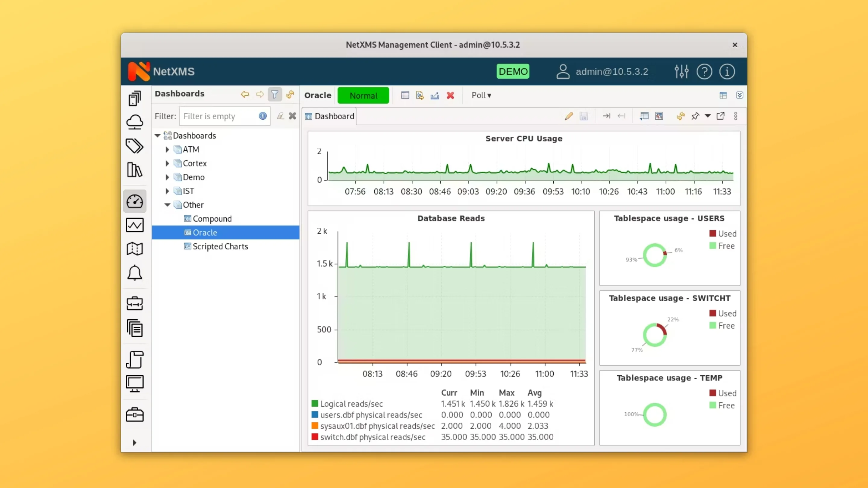Viewport: 868px width, 488px height.
Task: Open Oracle object properties table icon
Action: click(405, 95)
